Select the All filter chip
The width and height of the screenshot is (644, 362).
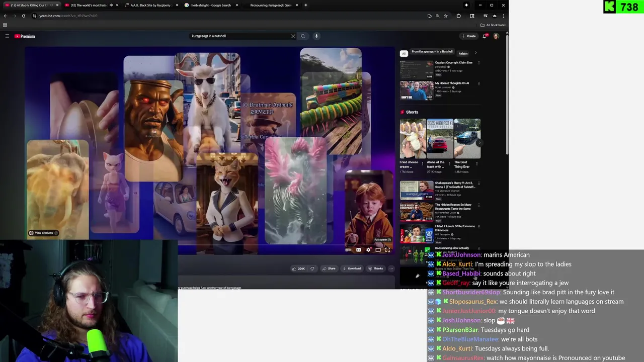pos(404,53)
